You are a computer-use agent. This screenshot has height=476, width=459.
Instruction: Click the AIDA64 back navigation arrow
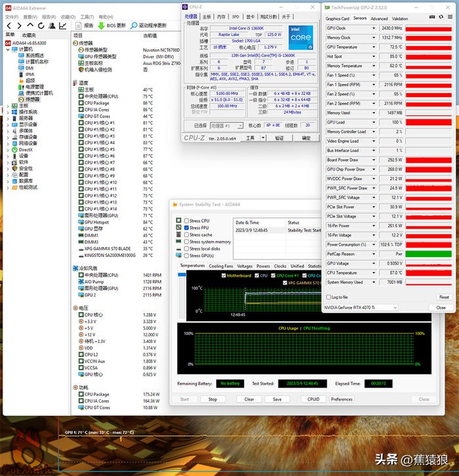(x=9, y=25)
